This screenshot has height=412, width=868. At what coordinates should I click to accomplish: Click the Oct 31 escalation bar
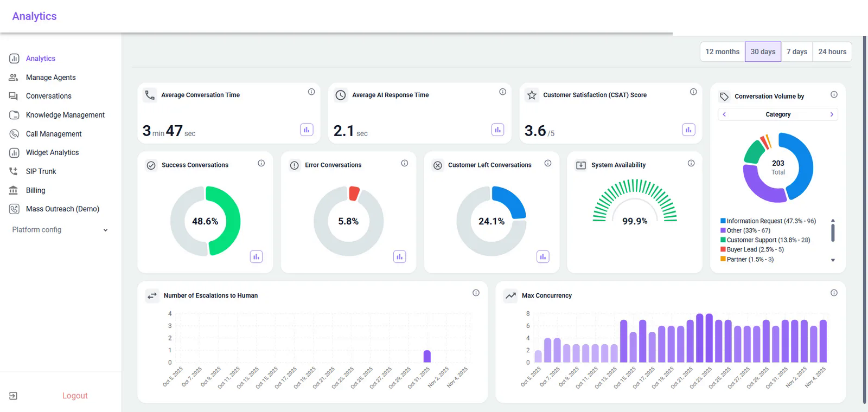[x=427, y=356]
